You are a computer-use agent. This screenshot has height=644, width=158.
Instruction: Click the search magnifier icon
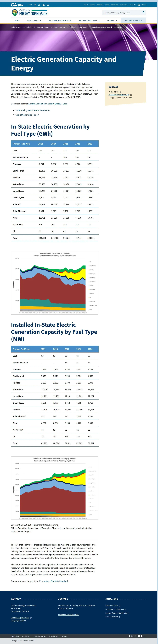[143, 12]
